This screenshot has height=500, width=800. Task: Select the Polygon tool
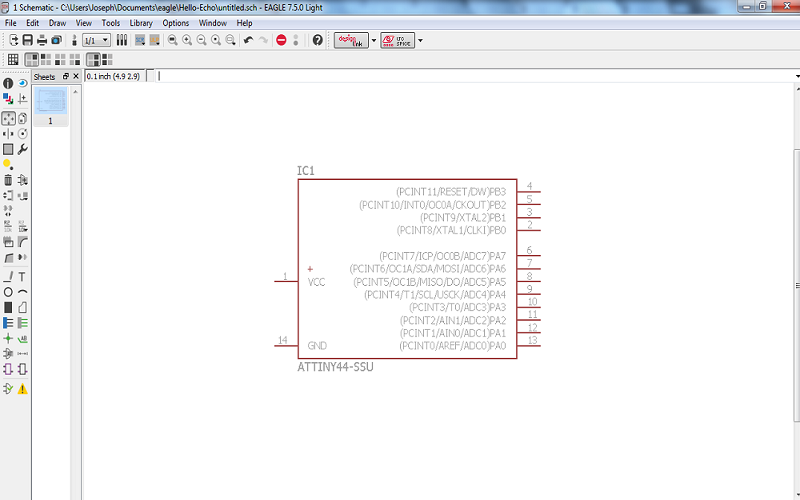point(22,308)
